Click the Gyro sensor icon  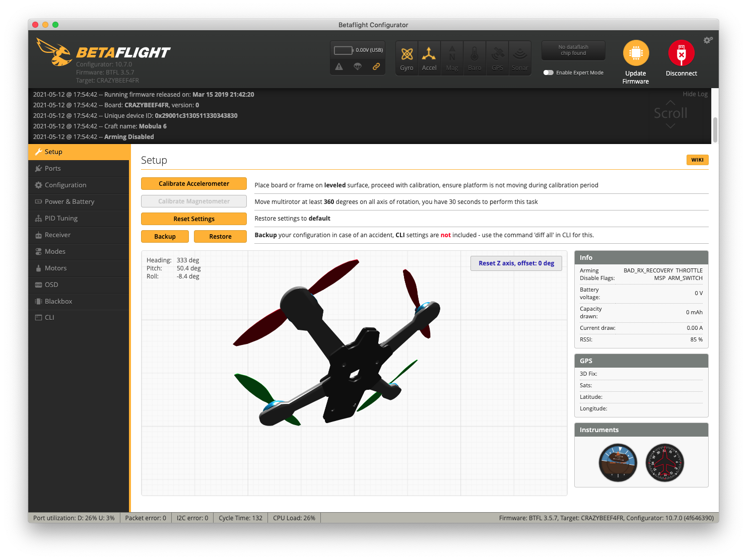point(407,58)
